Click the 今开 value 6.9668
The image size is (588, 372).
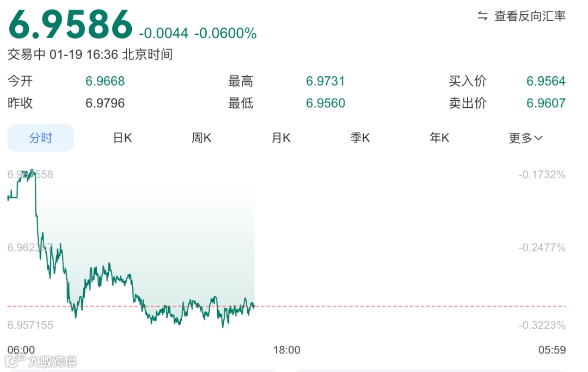click(x=105, y=81)
